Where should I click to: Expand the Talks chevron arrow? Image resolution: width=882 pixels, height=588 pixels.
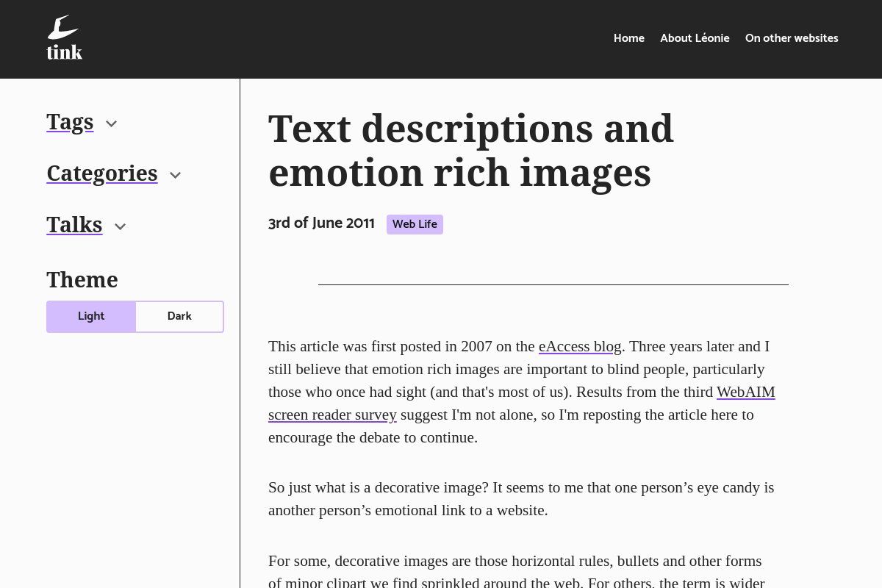(121, 226)
